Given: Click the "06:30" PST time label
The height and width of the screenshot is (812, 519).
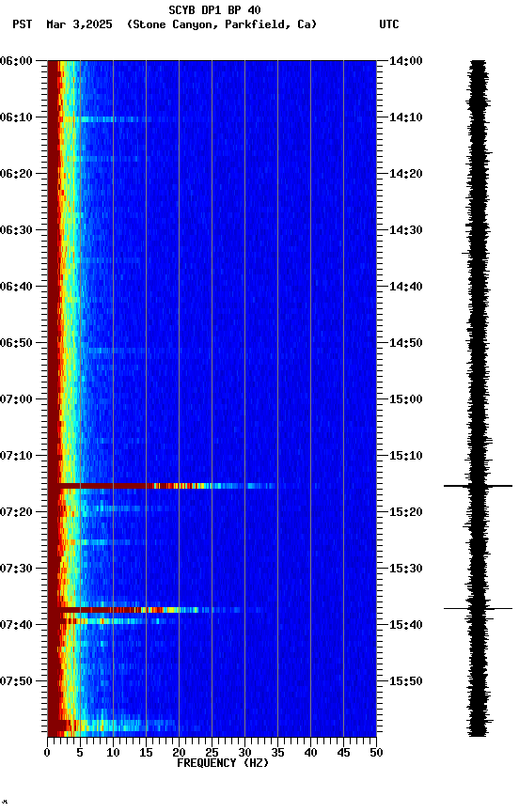Looking at the screenshot, I should (16, 230).
